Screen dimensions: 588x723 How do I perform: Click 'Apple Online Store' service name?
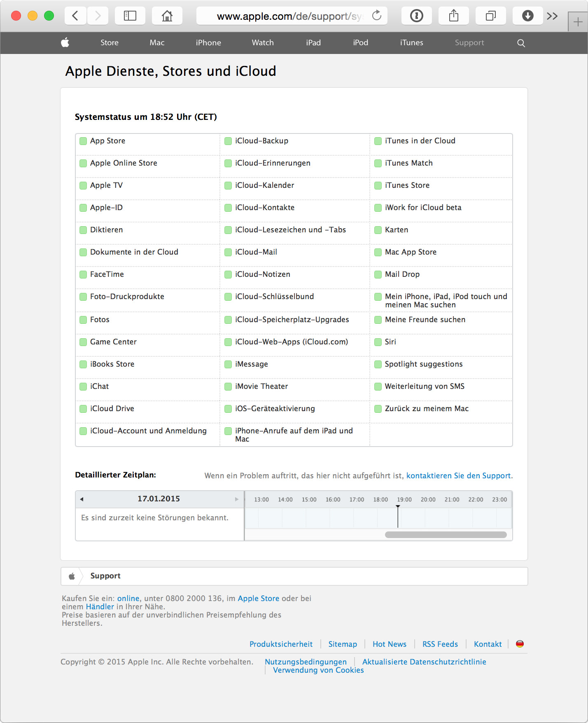pos(124,163)
